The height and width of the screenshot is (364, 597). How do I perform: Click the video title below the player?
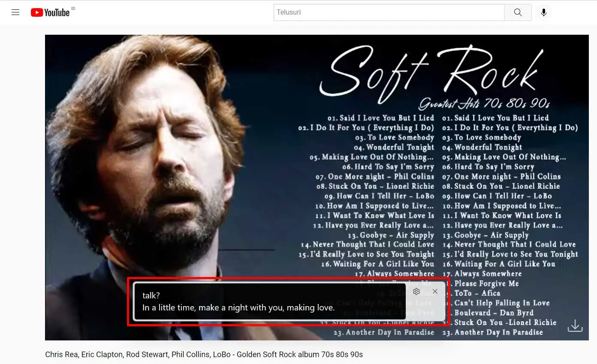(204, 355)
